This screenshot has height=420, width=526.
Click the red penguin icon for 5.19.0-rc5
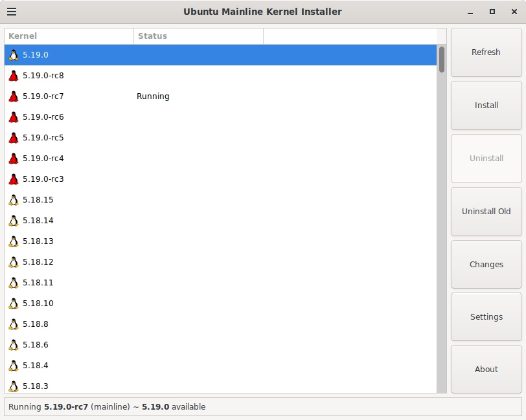tap(14, 138)
